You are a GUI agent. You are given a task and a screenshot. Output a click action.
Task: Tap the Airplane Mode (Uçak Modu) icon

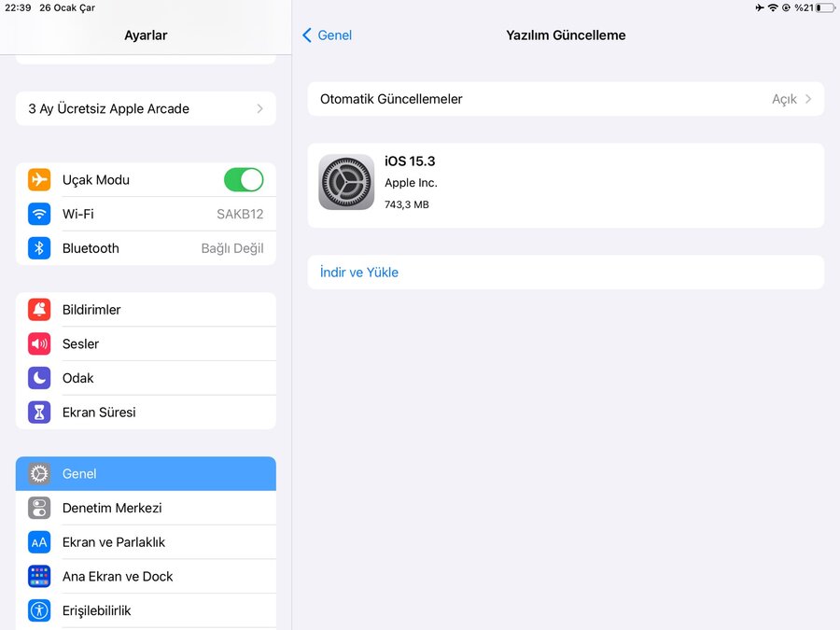click(x=39, y=179)
